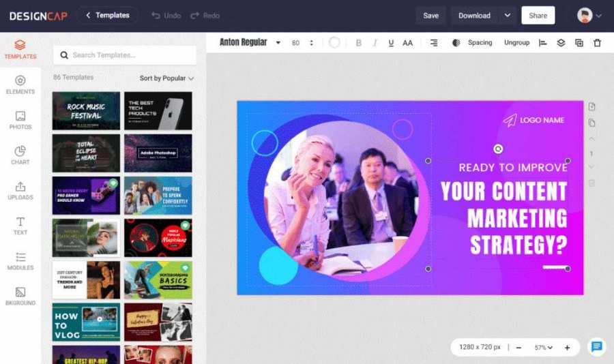The width and height of the screenshot is (614, 364).
Task: Click the DesignCap logo
Action: 38,16
